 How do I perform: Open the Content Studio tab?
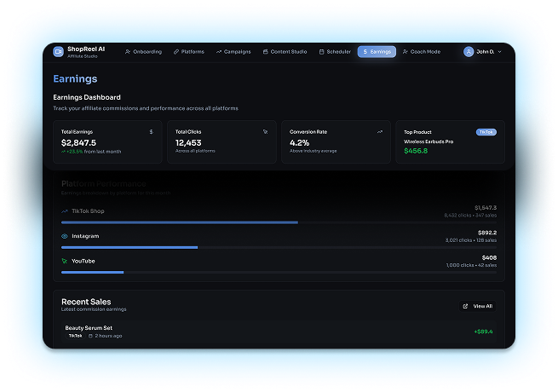coord(285,52)
